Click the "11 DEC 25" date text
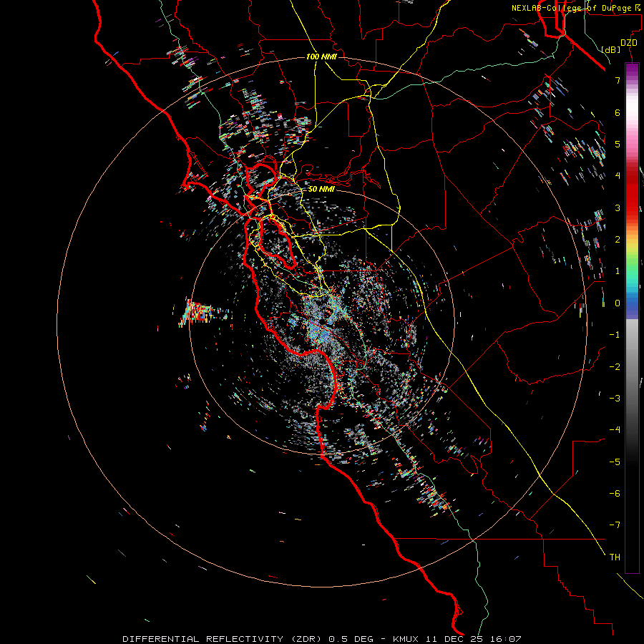Viewport: 644px width, 644px height. [454, 639]
